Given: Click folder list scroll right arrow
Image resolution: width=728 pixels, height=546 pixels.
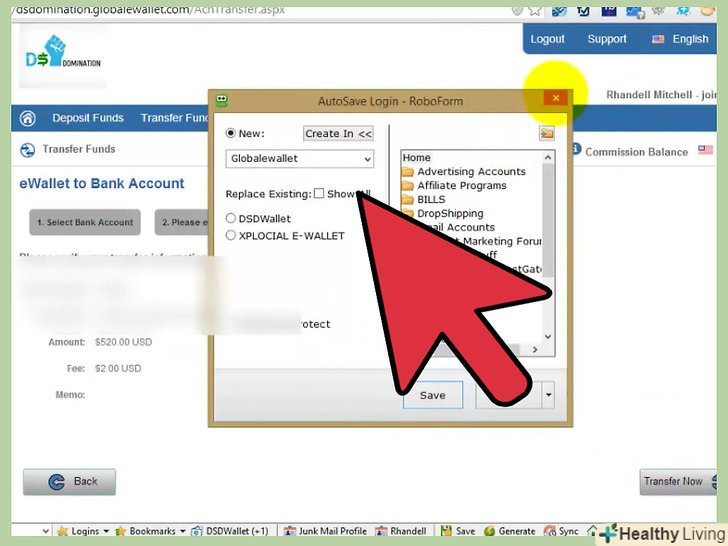Looking at the screenshot, I should (535, 350).
